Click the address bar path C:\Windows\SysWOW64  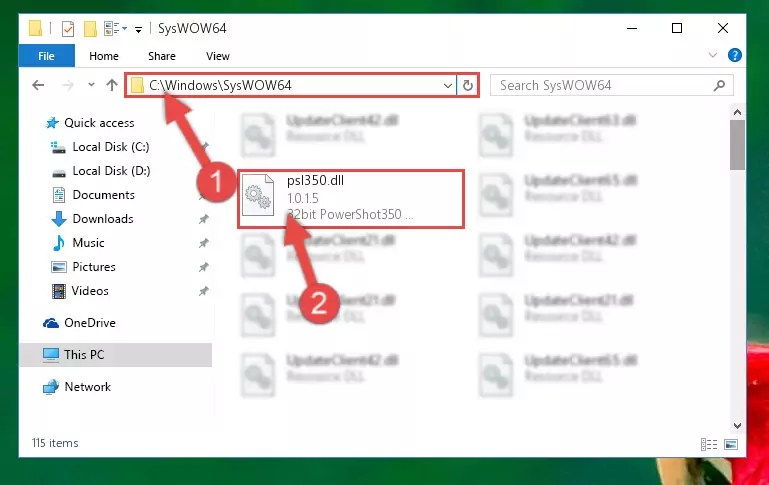pyautogui.click(x=220, y=85)
